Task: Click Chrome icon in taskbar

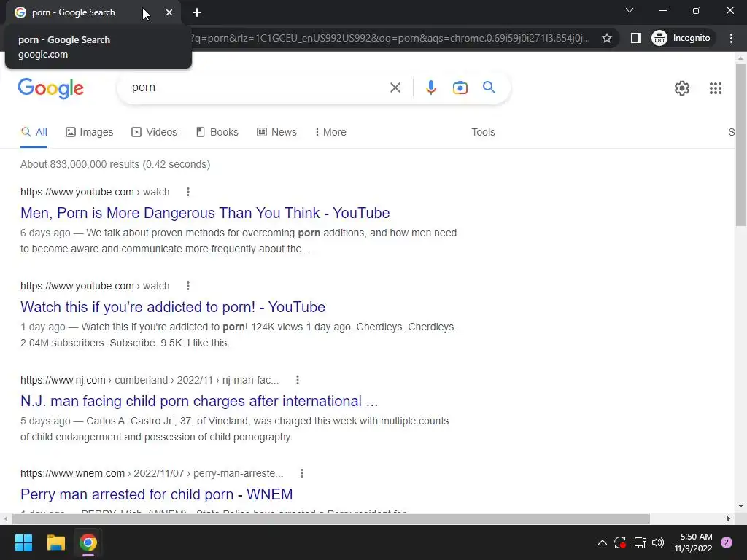Action: coord(88,542)
